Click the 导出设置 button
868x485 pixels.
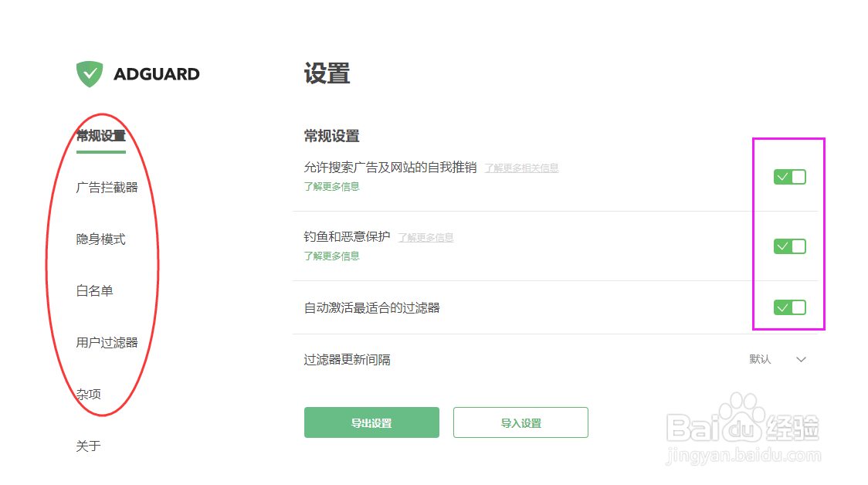(x=371, y=422)
